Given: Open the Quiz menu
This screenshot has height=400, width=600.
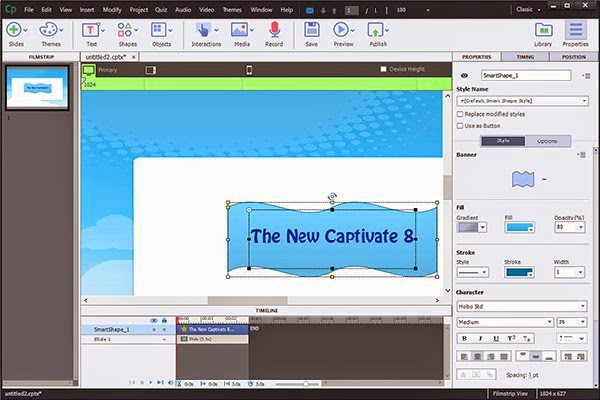Looking at the screenshot, I should [x=161, y=10].
